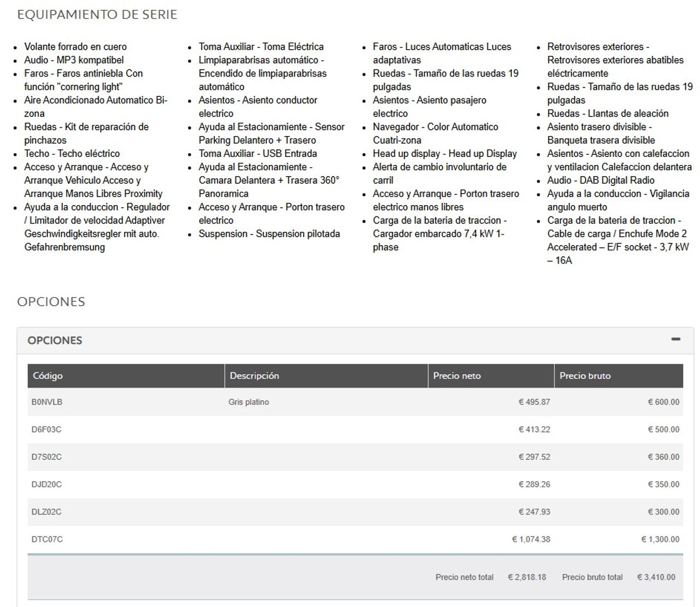
Task: Collapse the OPCIONES panel with minus icon
Action: [675, 340]
